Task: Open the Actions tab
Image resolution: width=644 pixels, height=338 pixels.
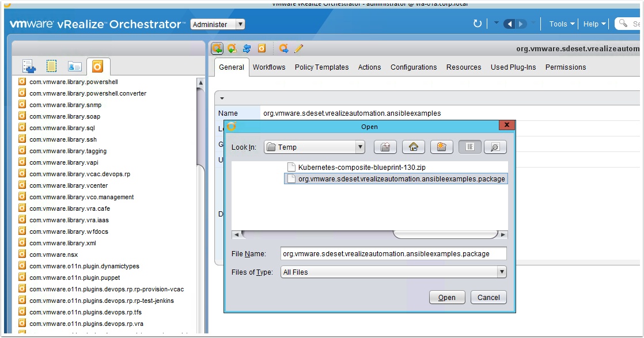Action: tap(370, 67)
